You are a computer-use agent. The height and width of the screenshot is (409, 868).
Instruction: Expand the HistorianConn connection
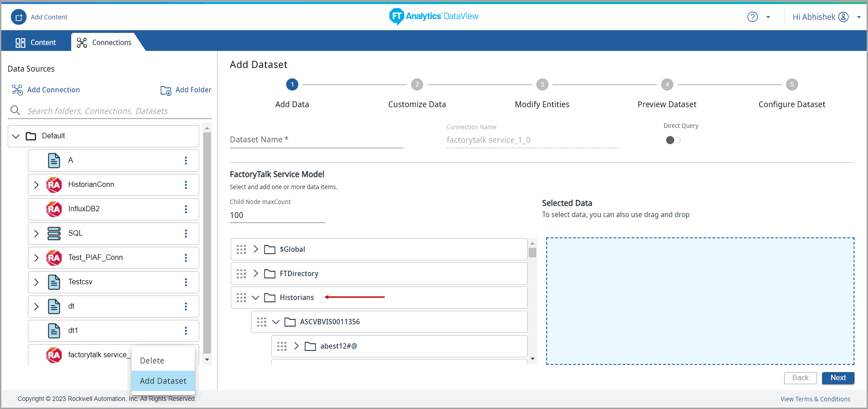point(37,185)
